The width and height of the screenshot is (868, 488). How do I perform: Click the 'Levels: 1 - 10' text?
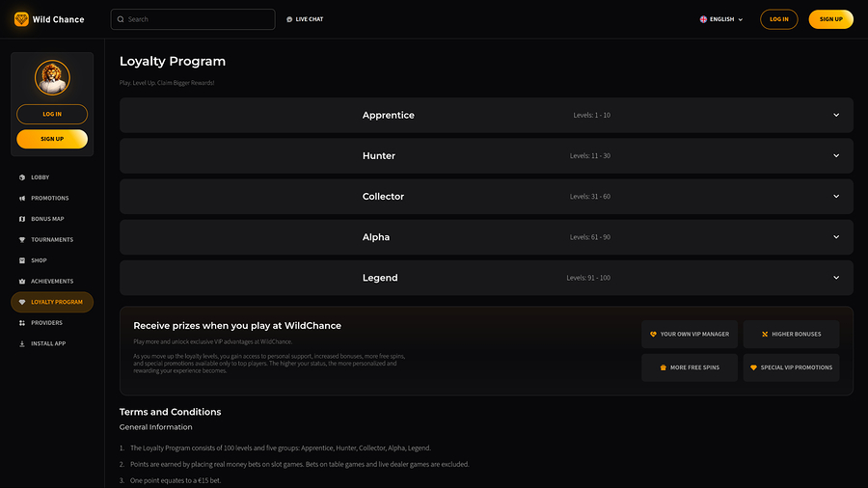tap(592, 115)
